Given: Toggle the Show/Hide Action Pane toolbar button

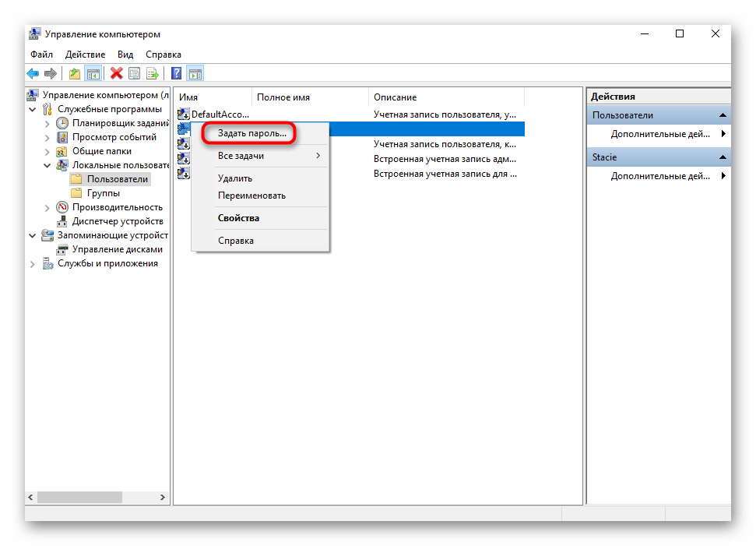Looking at the screenshot, I should pos(195,74).
